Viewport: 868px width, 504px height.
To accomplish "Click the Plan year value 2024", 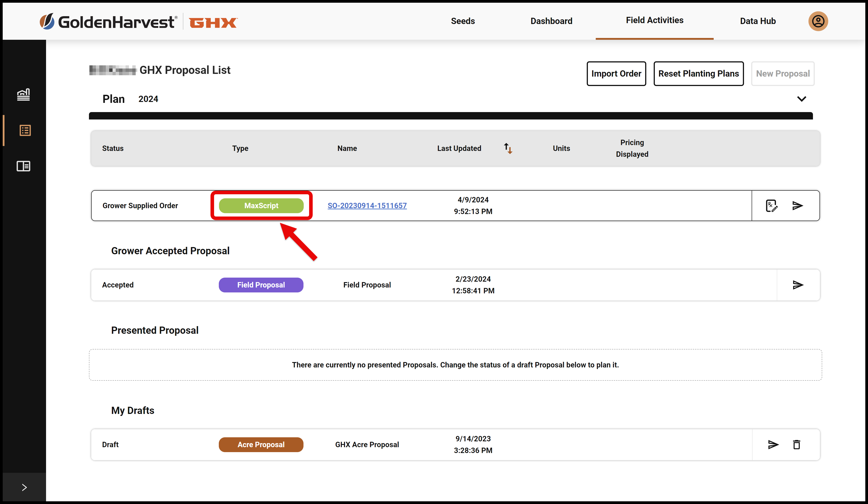I will (x=148, y=99).
